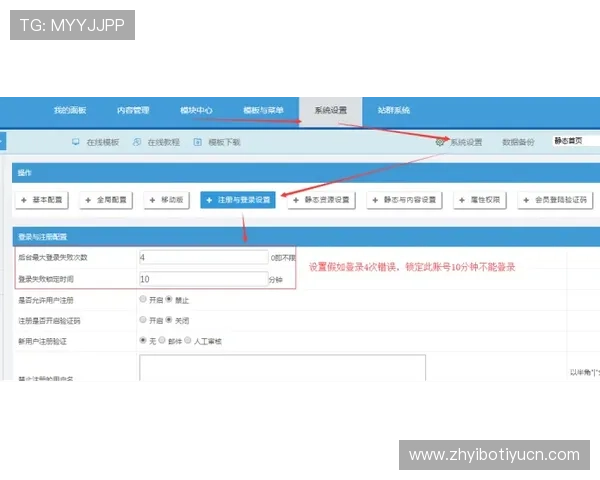Click the 登录失败锁定时间 input field
The image size is (600, 480).
click(x=203, y=279)
